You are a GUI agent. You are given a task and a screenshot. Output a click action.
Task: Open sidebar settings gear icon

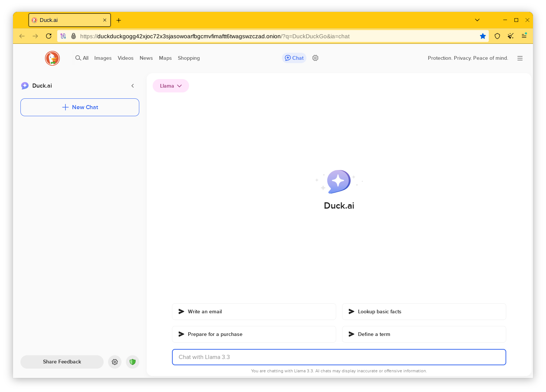pos(115,362)
